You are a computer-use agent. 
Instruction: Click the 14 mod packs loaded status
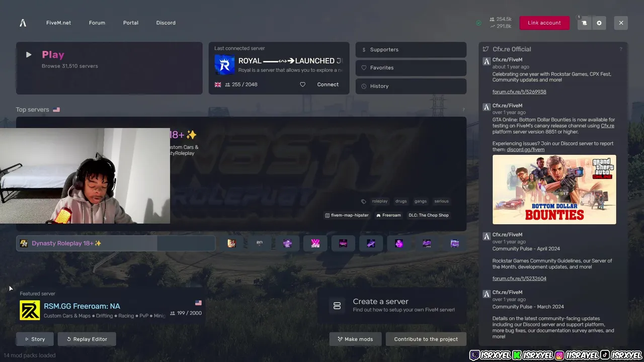[30, 355]
